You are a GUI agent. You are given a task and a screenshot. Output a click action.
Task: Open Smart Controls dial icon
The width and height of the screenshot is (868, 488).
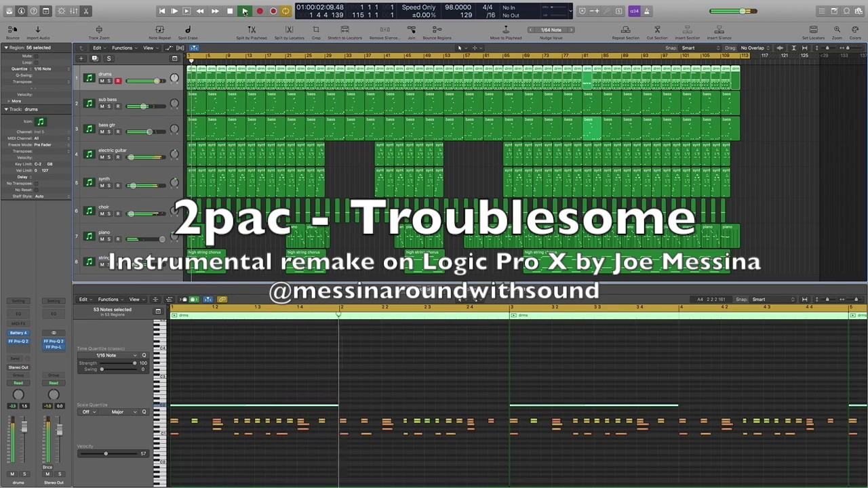(x=61, y=11)
